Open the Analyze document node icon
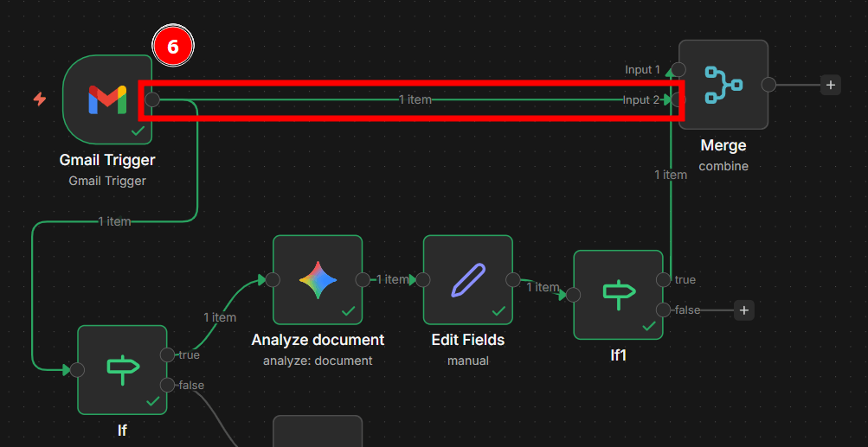Screen dimensions: 868x447 318,279
